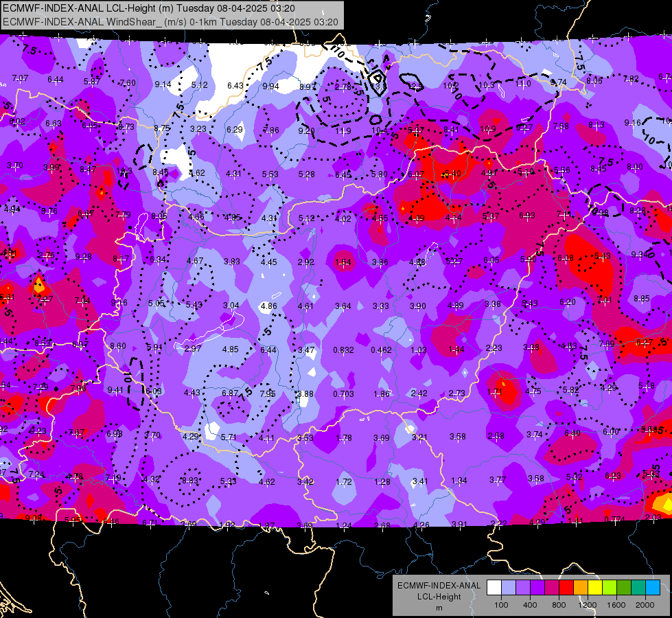This screenshot has height=618, width=672.
Task: Click the 100 legend scale label
Action: [501, 605]
